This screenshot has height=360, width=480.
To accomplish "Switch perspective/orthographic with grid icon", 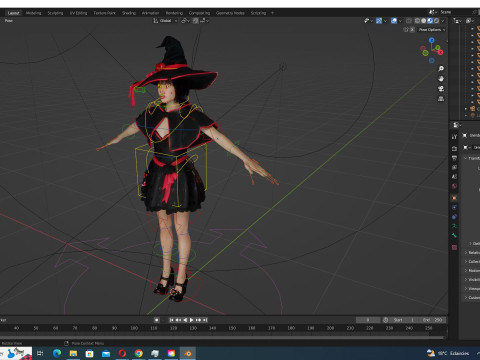I will pyautogui.click(x=441, y=99).
